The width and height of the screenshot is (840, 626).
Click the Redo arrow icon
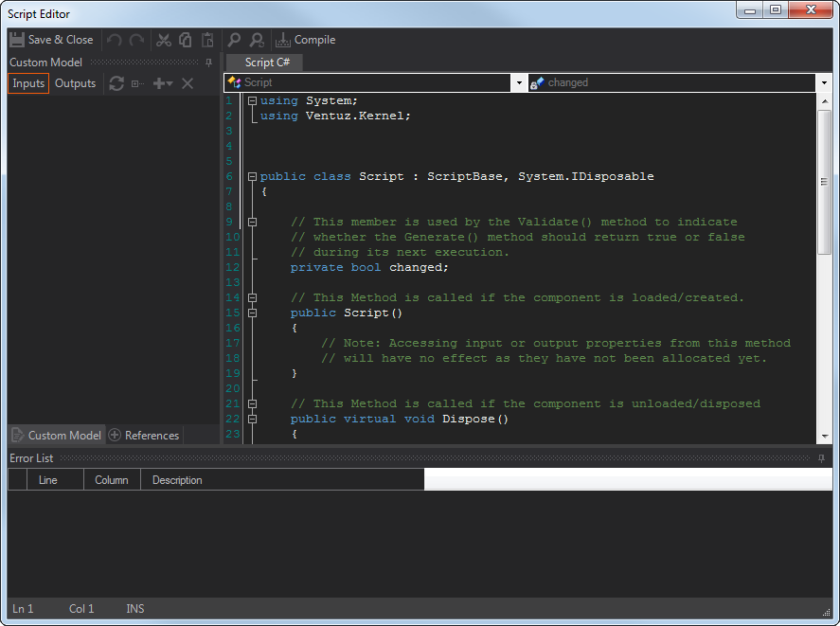click(x=136, y=40)
